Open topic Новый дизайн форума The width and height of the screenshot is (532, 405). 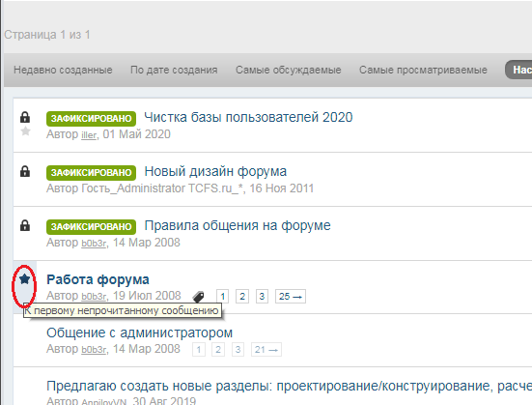coord(215,171)
